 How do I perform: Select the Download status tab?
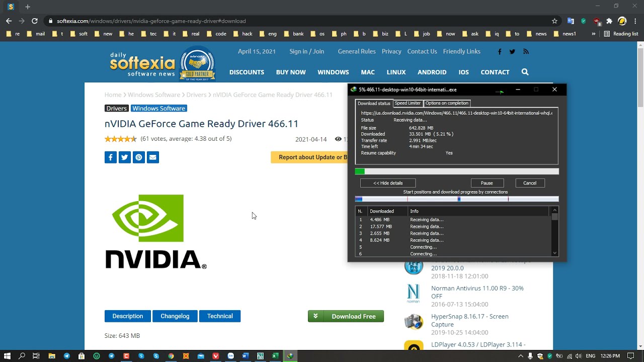pos(374,103)
